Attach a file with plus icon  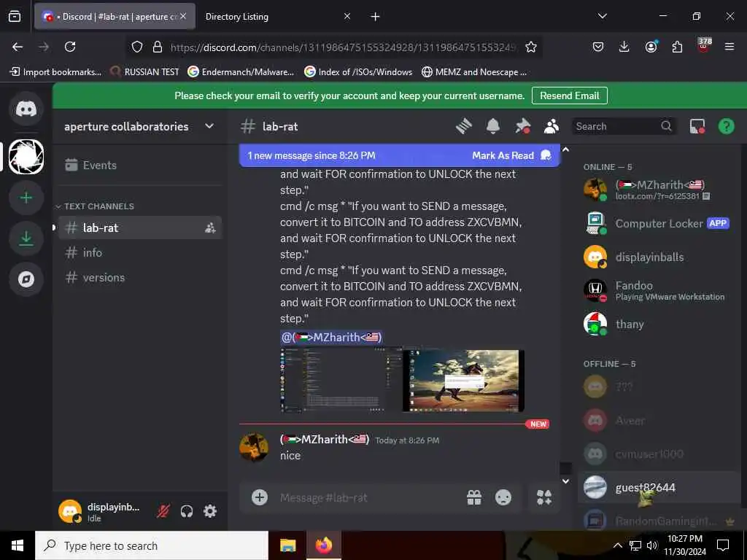coord(260,497)
